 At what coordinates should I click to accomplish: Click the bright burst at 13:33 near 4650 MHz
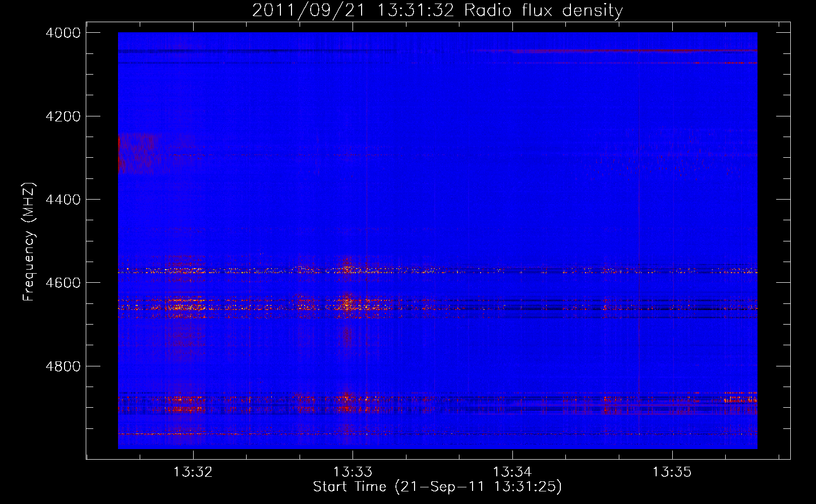[x=347, y=304]
